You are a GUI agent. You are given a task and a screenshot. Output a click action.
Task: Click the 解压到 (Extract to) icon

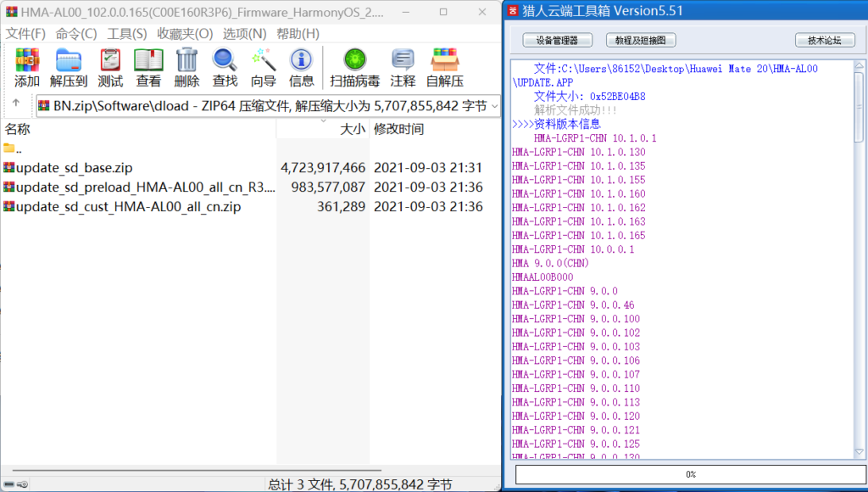(69, 60)
